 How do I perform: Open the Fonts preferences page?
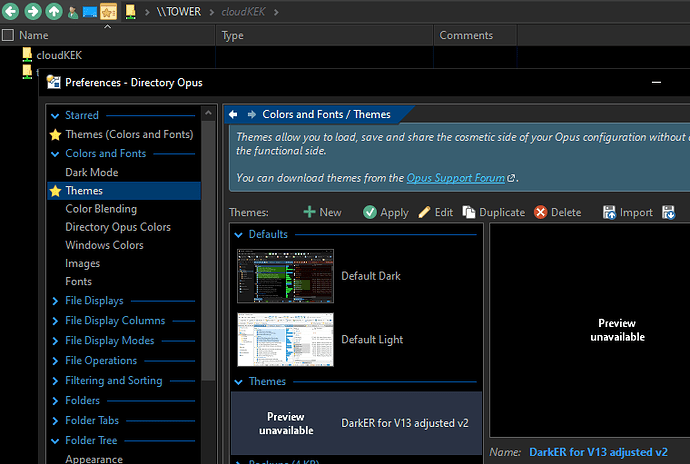[78, 281]
